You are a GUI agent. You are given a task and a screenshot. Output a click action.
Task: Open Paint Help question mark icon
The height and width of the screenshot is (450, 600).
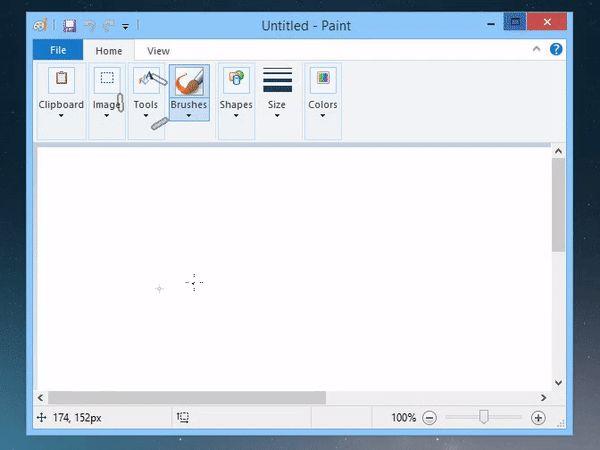(x=556, y=49)
